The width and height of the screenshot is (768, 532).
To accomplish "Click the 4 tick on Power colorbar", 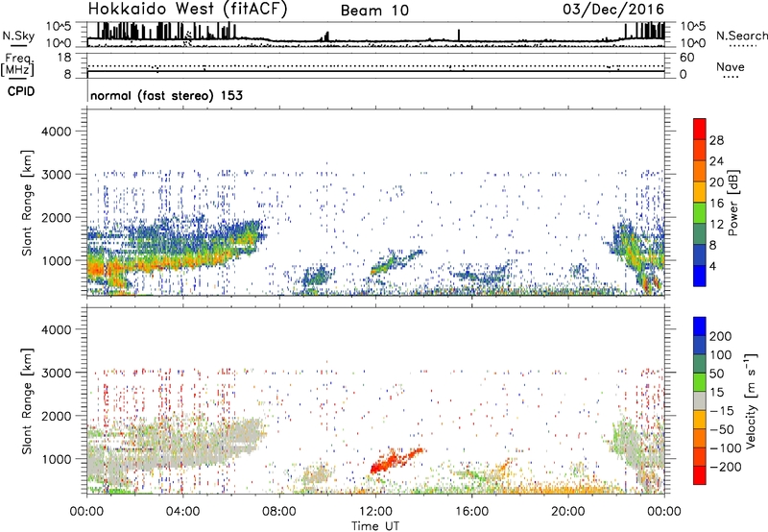I will [x=712, y=266].
